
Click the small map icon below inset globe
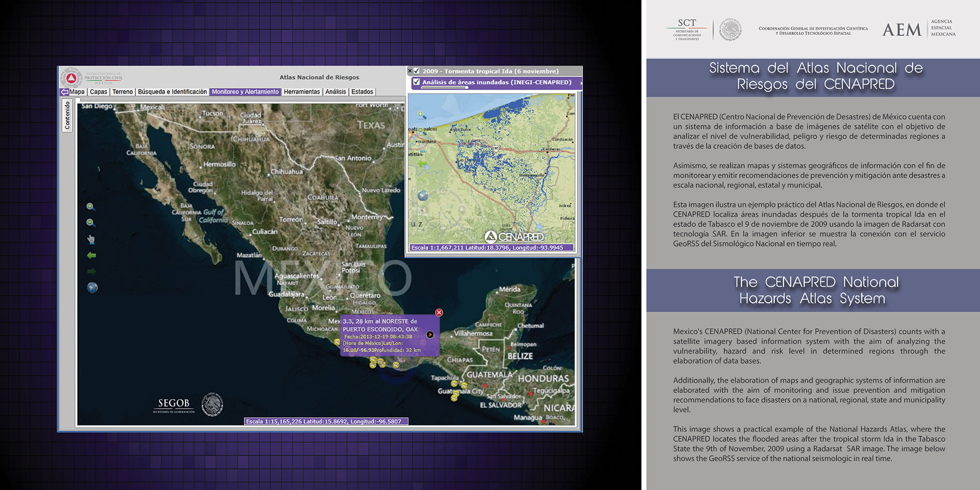(423, 211)
